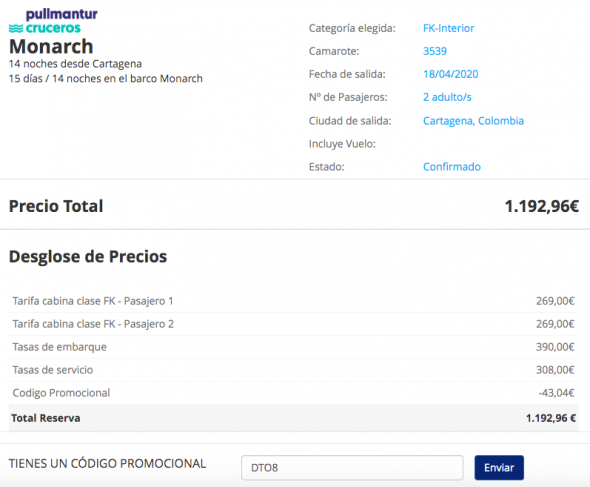Click the 1.192,96 € Total Reserva amount
590x487 pixels.
click(551, 418)
